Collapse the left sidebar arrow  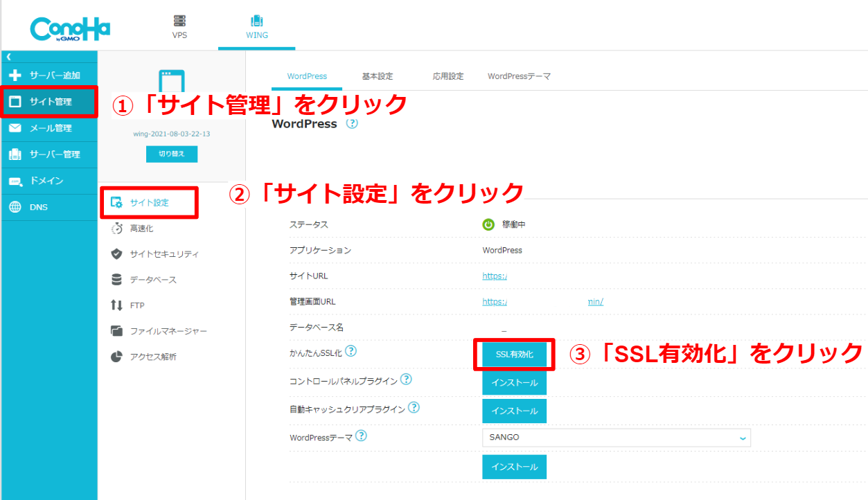(8, 57)
